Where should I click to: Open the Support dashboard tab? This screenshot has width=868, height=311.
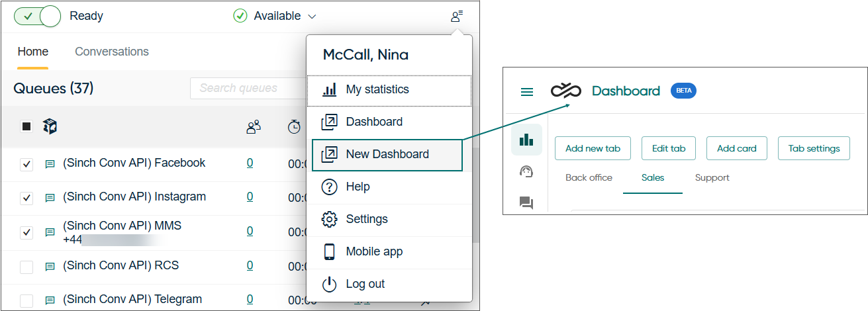[x=712, y=177]
